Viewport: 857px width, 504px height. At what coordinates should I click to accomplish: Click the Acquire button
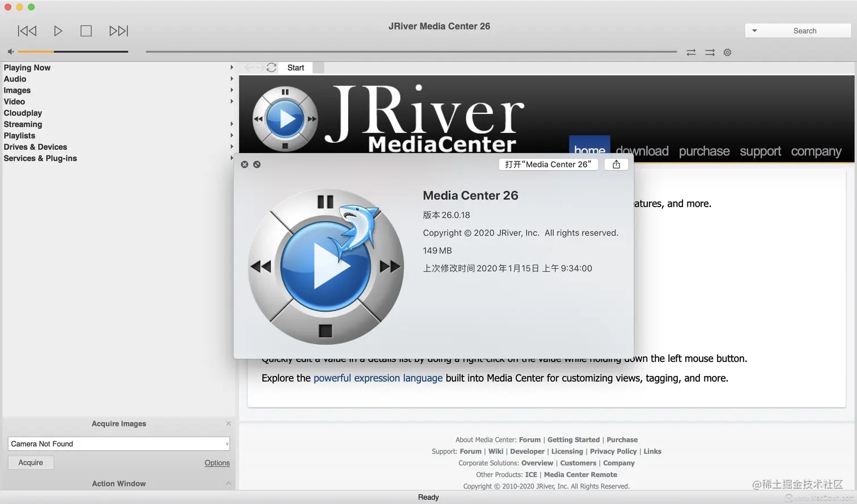(31, 463)
